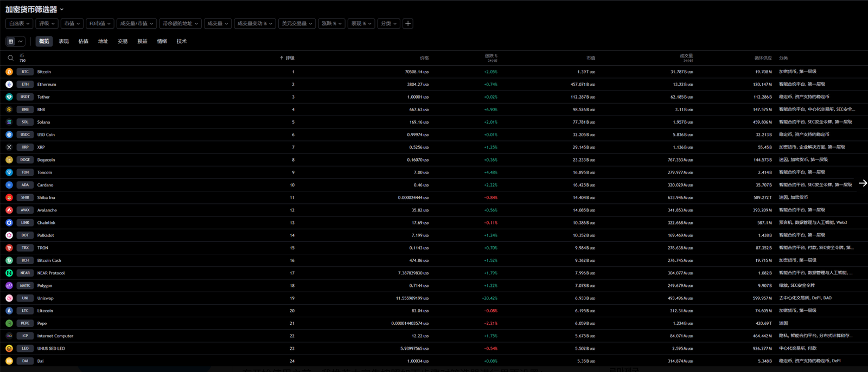
Task: Sort by the 循环供应 column header
Action: pyautogui.click(x=763, y=58)
